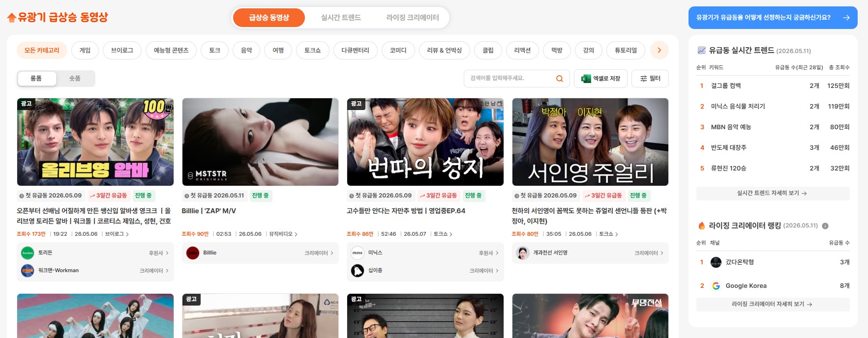Click the 개과천선 서인영 channel avatar
Screen dimensions: 868x338
tap(523, 253)
